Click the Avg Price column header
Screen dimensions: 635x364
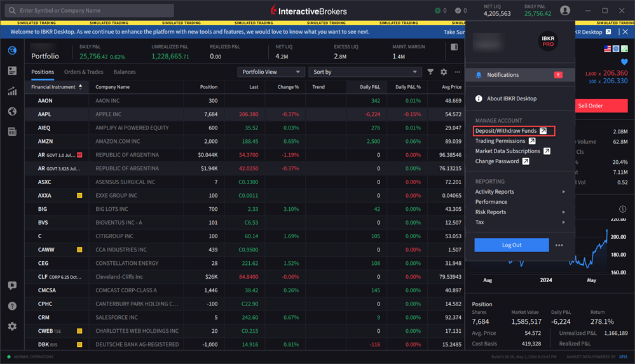451,87
